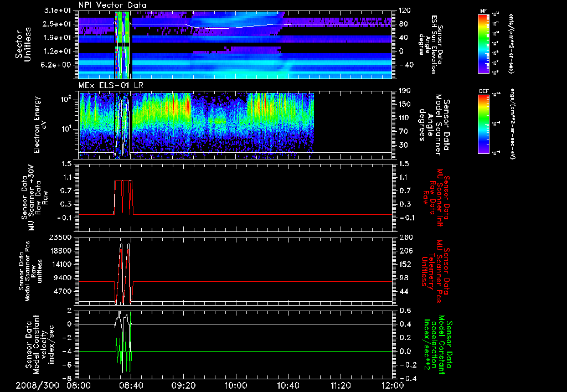Click the 260 telemetry position tick label
Screen dimensions: 567x392
pos(405,237)
